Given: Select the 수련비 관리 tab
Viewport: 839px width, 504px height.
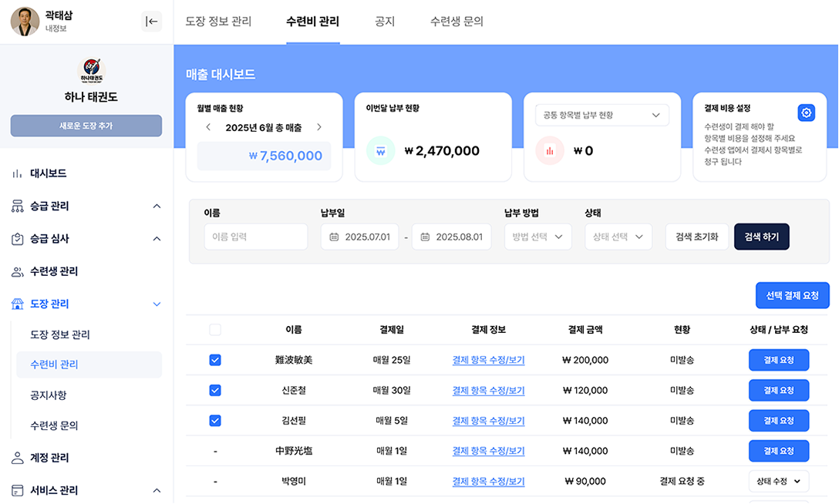Looking at the screenshot, I should (x=312, y=22).
